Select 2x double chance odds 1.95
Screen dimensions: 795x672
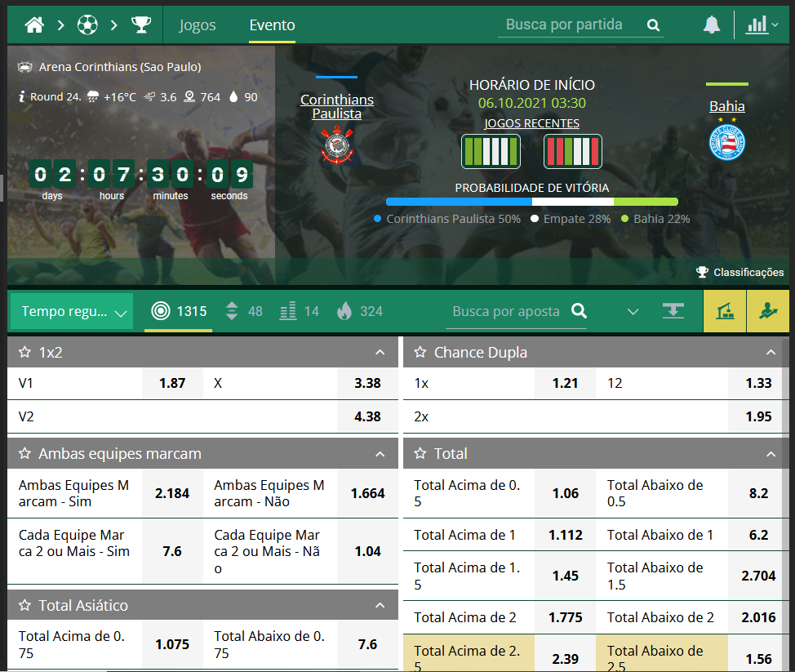click(758, 417)
